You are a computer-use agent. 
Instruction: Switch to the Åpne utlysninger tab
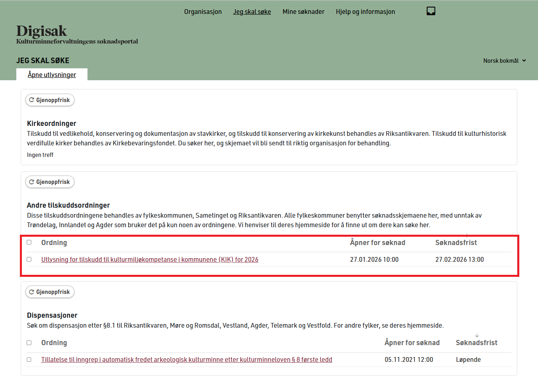coord(52,74)
